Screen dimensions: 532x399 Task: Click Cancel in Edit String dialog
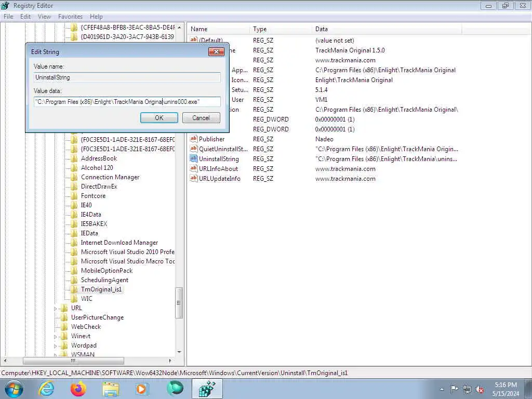[x=201, y=118]
